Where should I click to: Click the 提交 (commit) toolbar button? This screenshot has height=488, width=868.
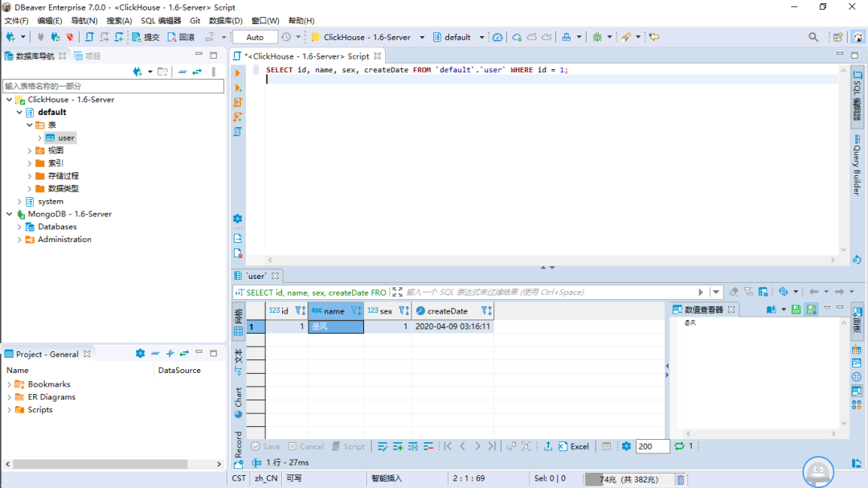click(146, 37)
